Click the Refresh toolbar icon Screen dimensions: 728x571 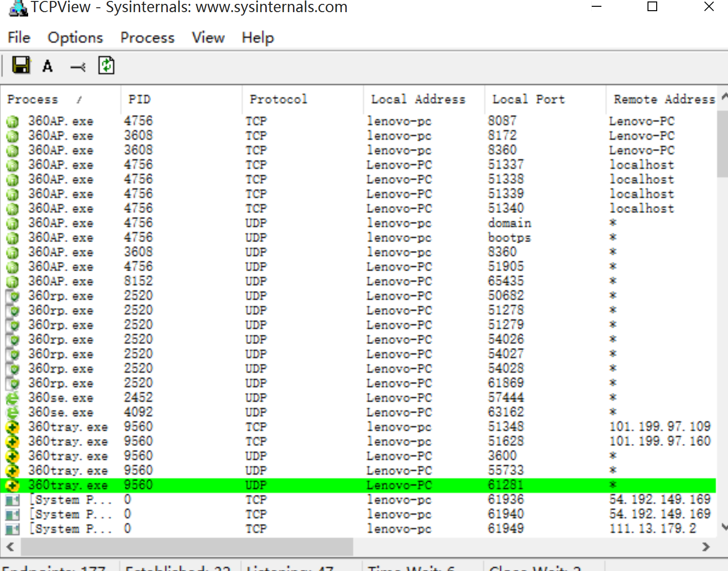pyautogui.click(x=106, y=65)
